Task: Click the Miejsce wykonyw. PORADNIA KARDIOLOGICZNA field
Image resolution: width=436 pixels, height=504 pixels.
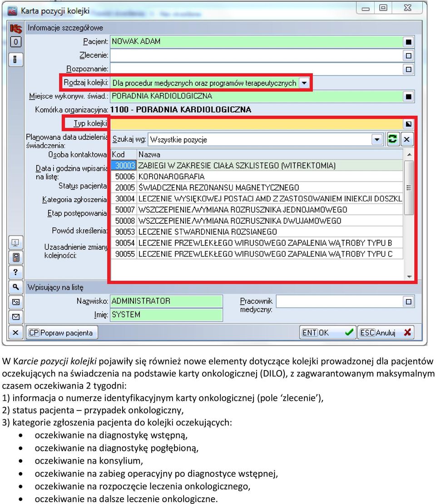Action: point(257,96)
